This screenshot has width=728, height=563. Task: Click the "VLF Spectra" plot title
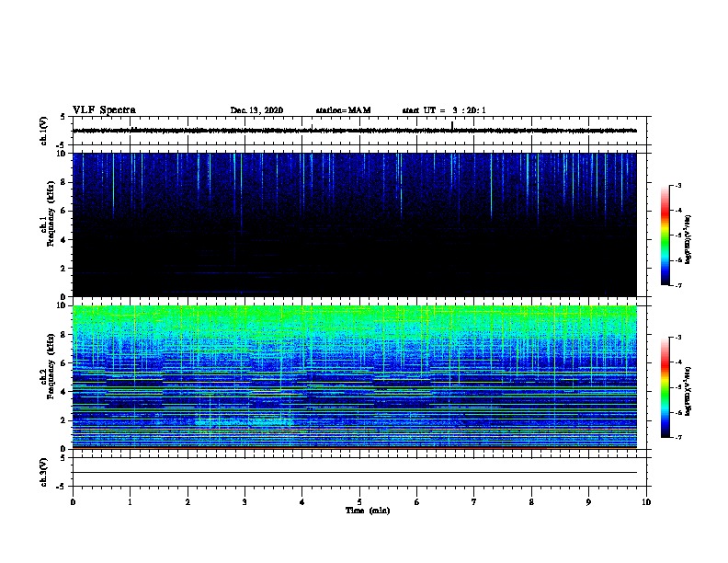(104, 110)
